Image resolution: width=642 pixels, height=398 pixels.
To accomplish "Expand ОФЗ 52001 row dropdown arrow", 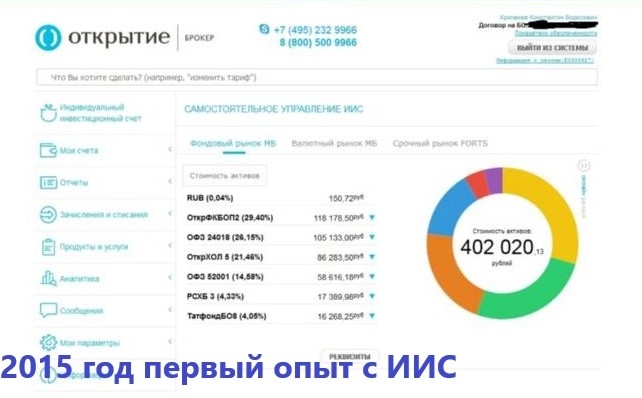I will pos(372,276).
